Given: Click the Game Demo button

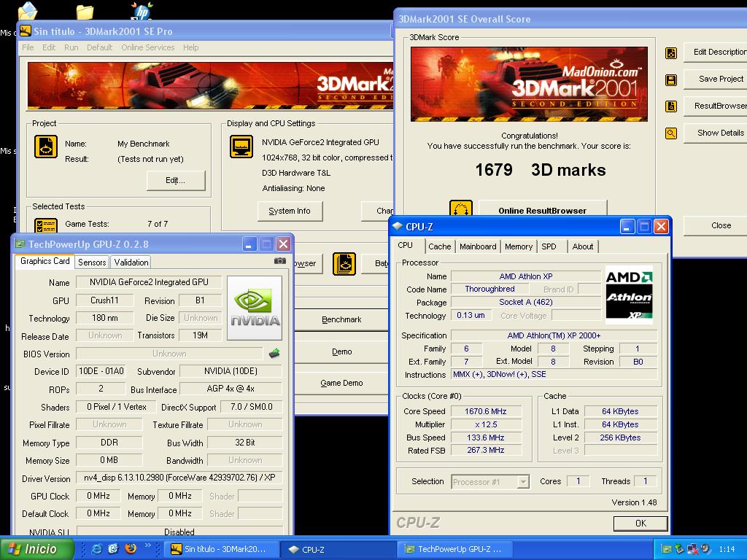Looking at the screenshot, I should [x=341, y=383].
